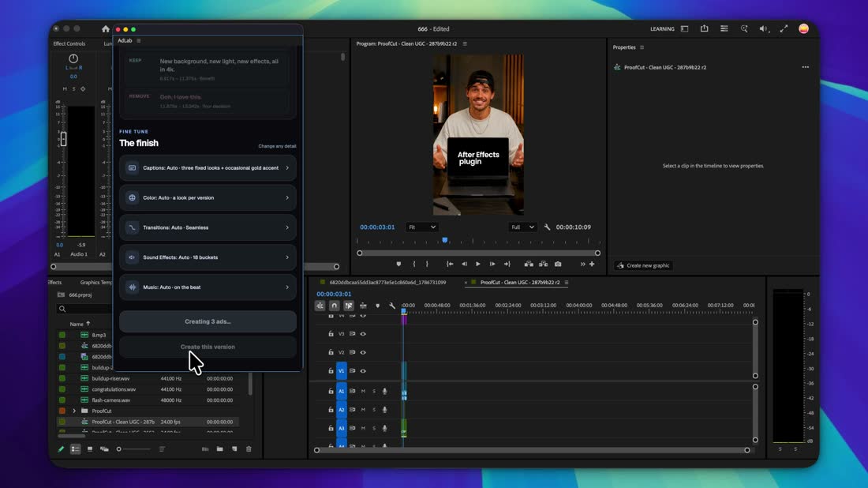Switch to Effect Controls tab
The height and width of the screenshot is (488, 868).
click(x=69, y=43)
